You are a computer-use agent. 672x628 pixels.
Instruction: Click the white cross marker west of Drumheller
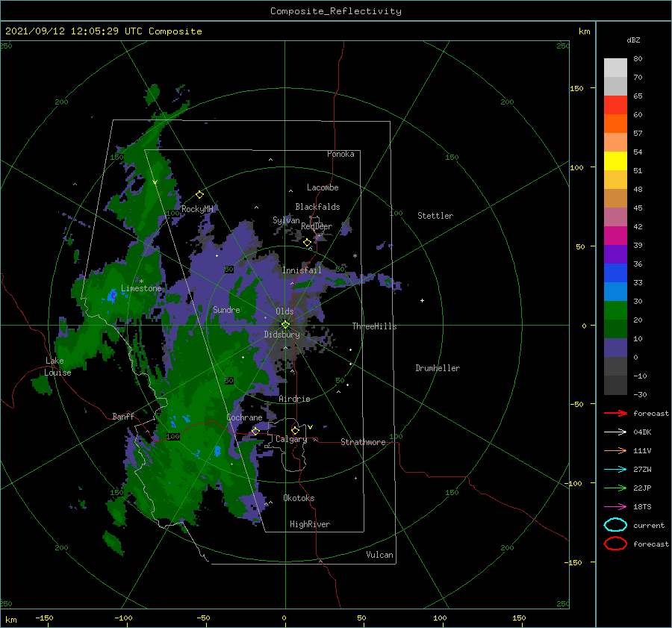(422, 300)
